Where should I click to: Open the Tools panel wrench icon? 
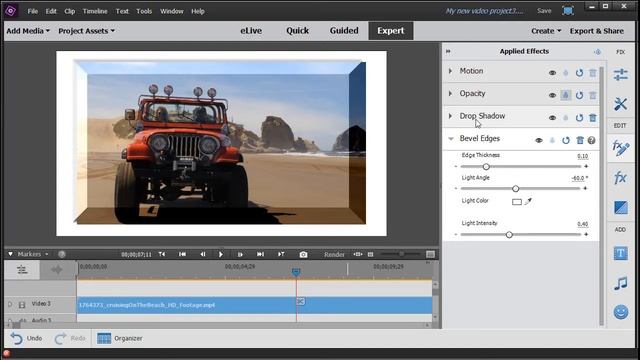pos(620,104)
